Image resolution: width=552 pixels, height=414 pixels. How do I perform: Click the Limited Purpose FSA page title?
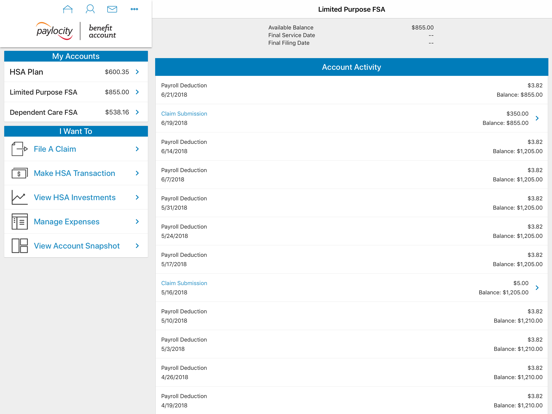(x=351, y=10)
